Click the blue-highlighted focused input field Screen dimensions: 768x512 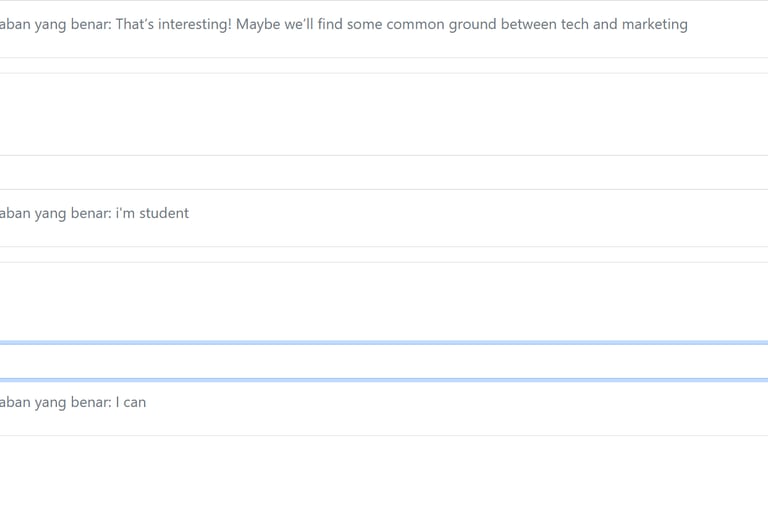tap(384, 362)
